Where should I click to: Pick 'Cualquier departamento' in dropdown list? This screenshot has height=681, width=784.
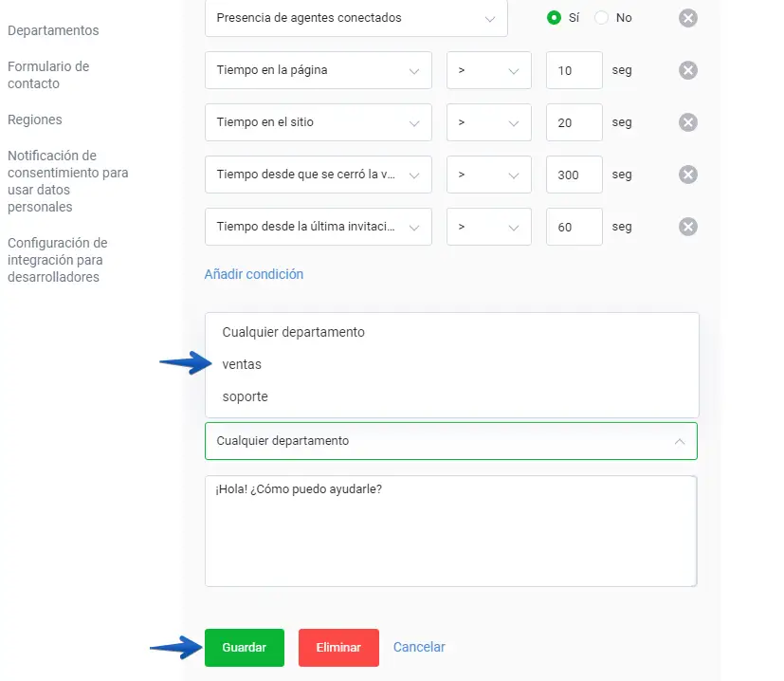[x=293, y=332]
